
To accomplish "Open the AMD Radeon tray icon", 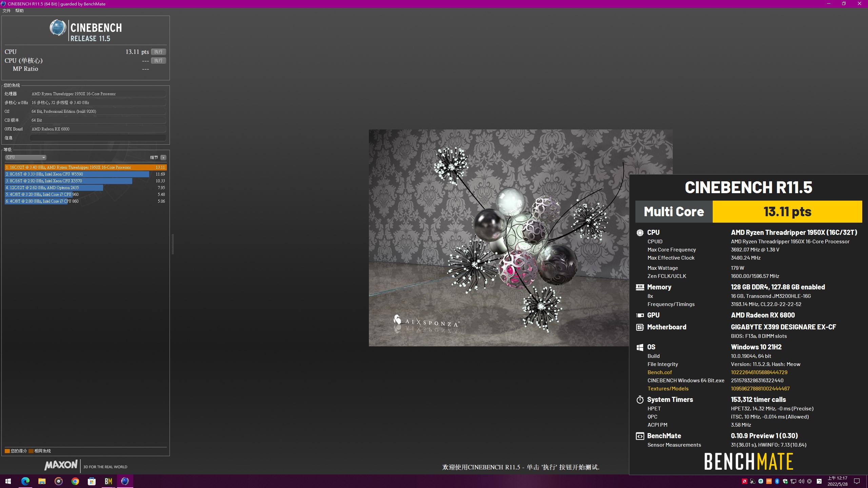I will pos(744,481).
